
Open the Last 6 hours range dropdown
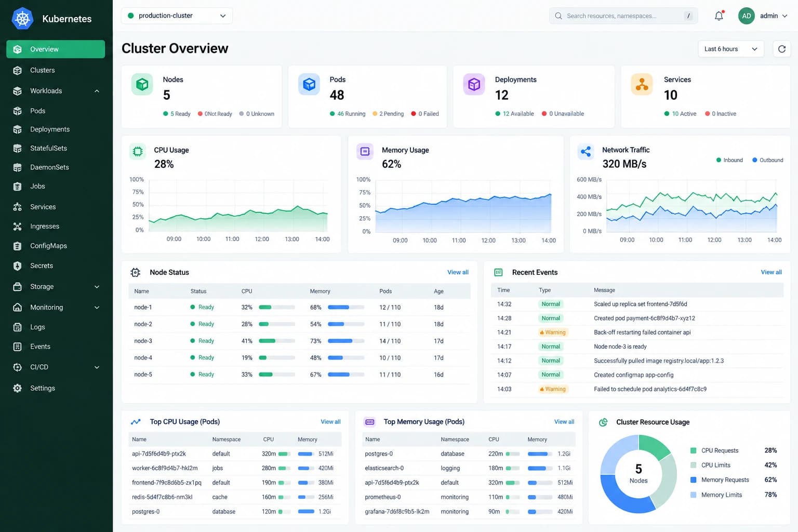731,49
